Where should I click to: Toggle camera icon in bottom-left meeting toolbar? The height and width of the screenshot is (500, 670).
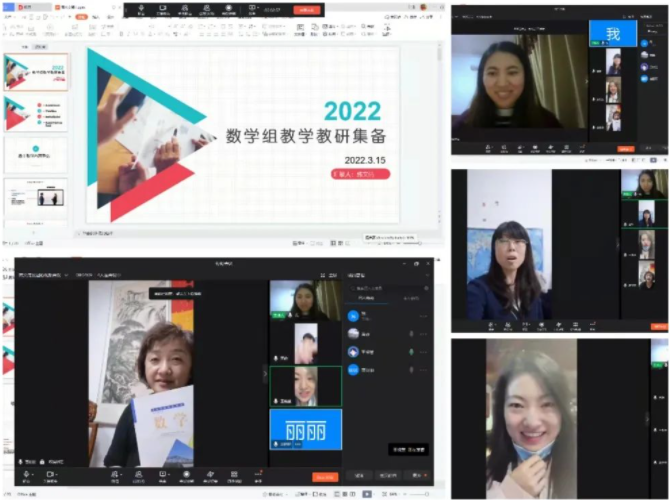pyautogui.click(x=50, y=475)
